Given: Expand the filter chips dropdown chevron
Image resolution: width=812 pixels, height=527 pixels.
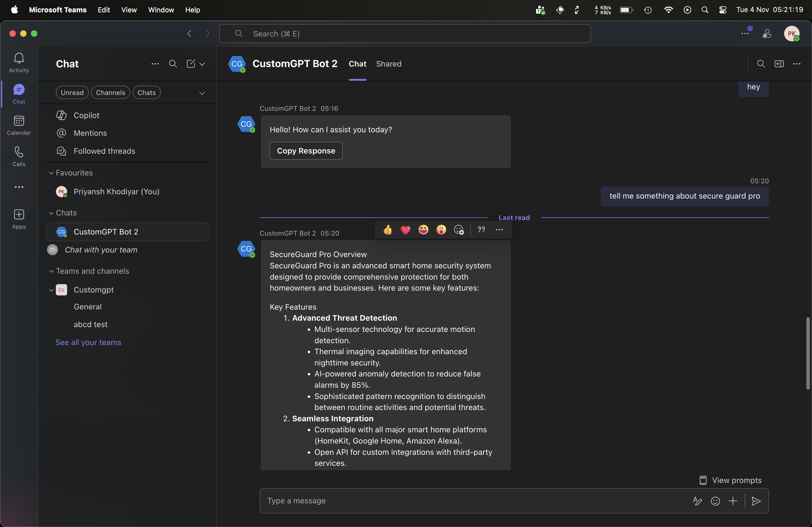Looking at the screenshot, I should click(202, 93).
